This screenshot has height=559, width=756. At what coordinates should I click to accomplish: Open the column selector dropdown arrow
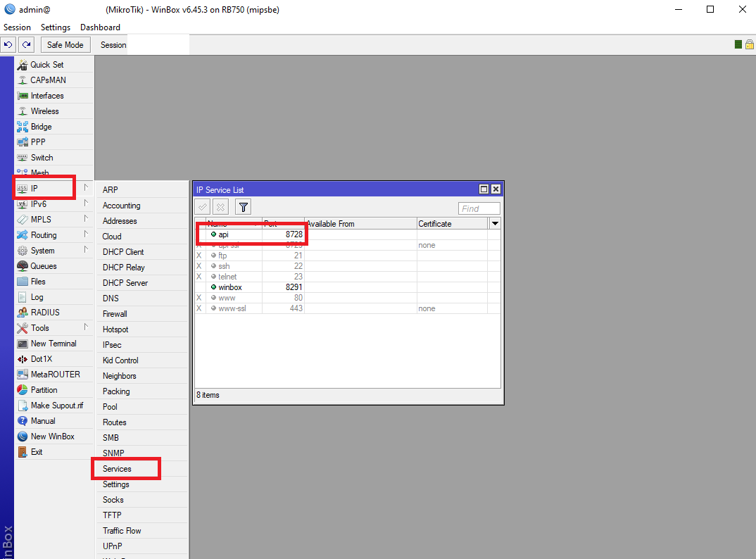click(x=495, y=223)
